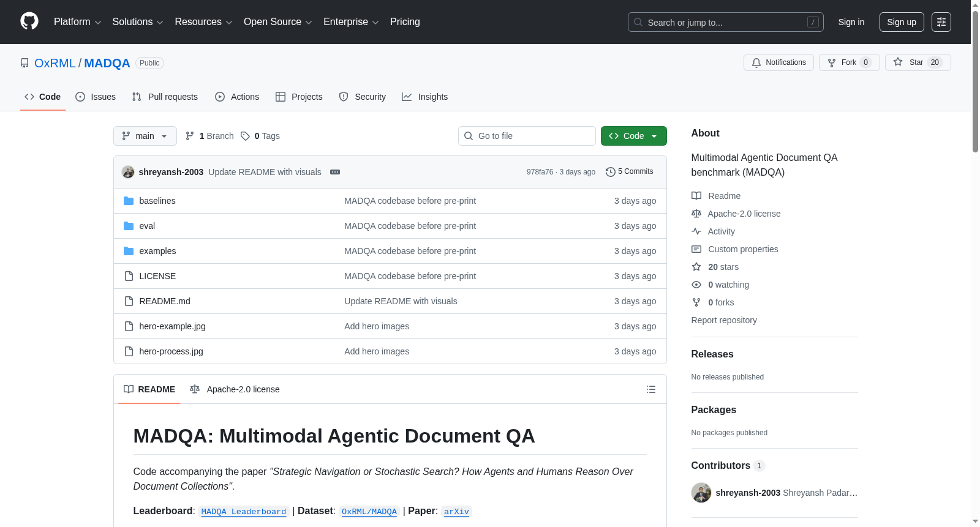Click the pulse icon beside Activity
980x527 pixels.
coord(696,231)
